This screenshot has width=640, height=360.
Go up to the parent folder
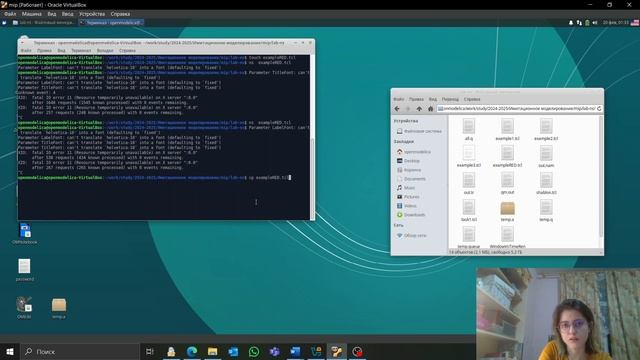[x=419, y=109]
